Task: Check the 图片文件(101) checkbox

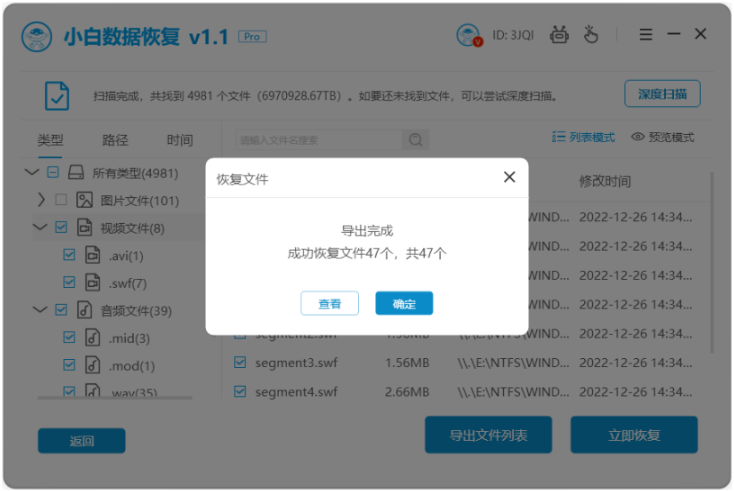Action: coord(61,200)
